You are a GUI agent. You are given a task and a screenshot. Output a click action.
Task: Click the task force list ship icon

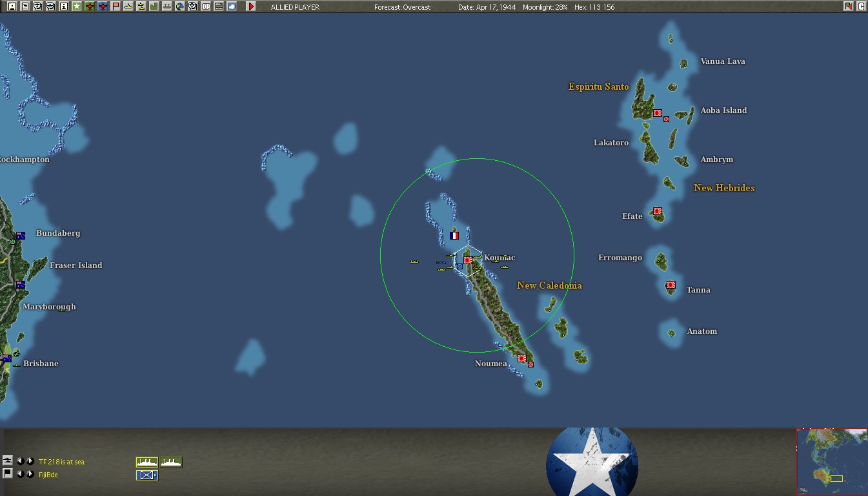tap(8, 460)
